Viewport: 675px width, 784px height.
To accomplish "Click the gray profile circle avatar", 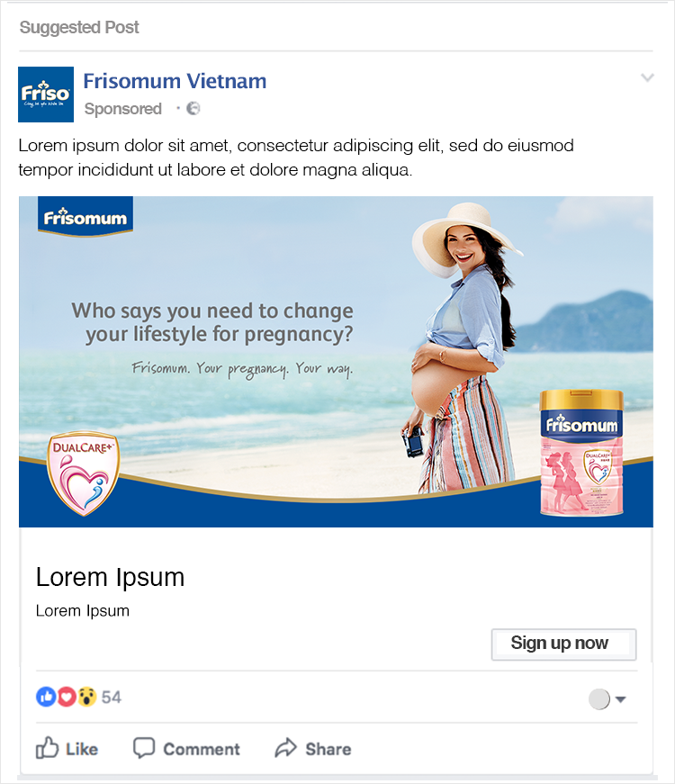I will [x=599, y=699].
